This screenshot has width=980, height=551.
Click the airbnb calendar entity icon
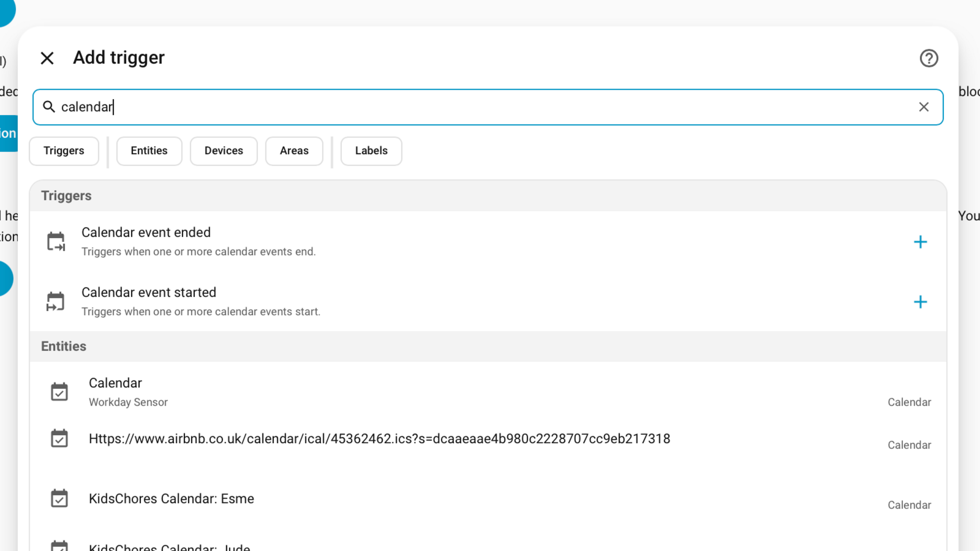(x=59, y=439)
